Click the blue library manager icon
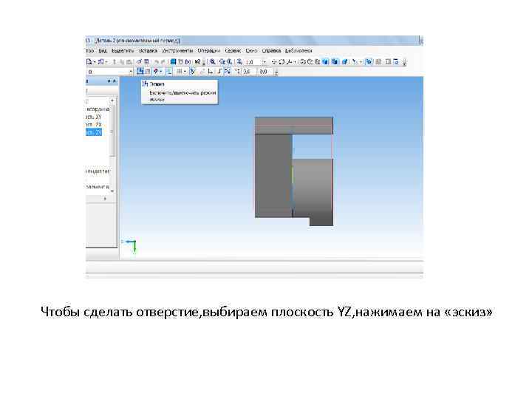The image size is (532, 399). pos(173,62)
